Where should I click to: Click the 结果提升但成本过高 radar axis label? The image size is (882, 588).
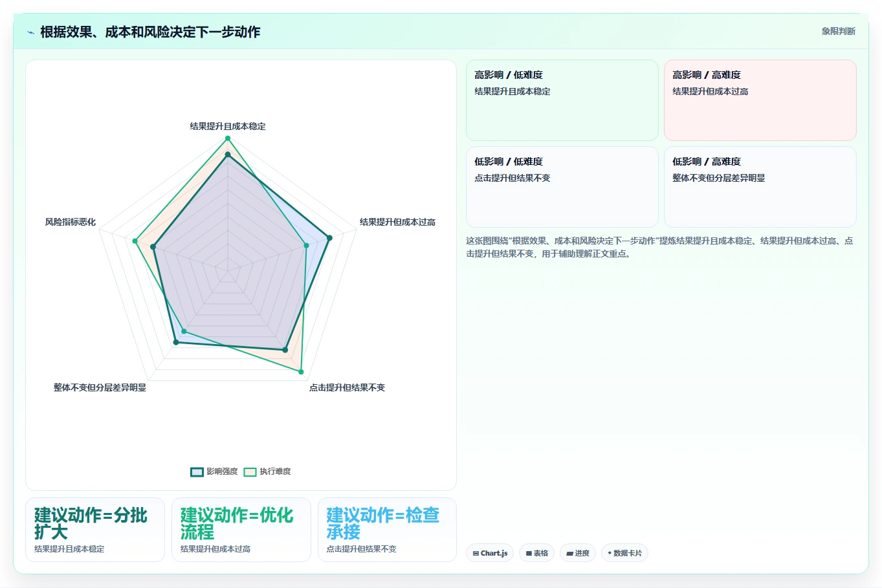(x=397, y=222)
